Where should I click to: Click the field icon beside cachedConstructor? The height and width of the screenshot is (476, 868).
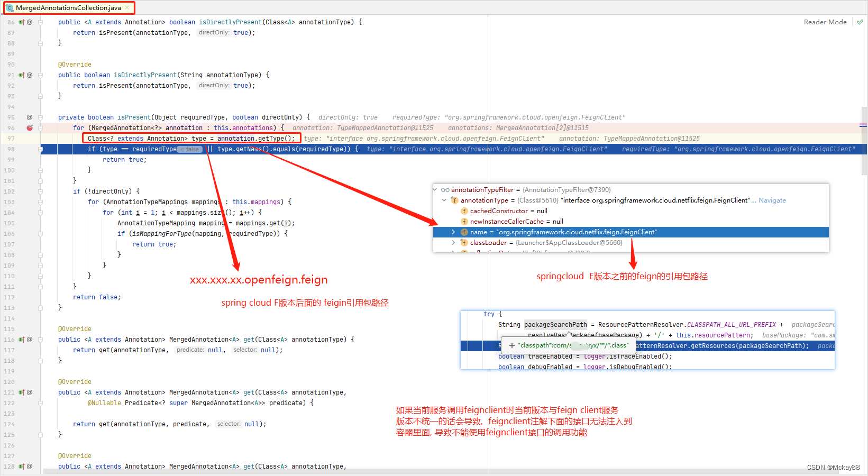(x=464, y=211)
